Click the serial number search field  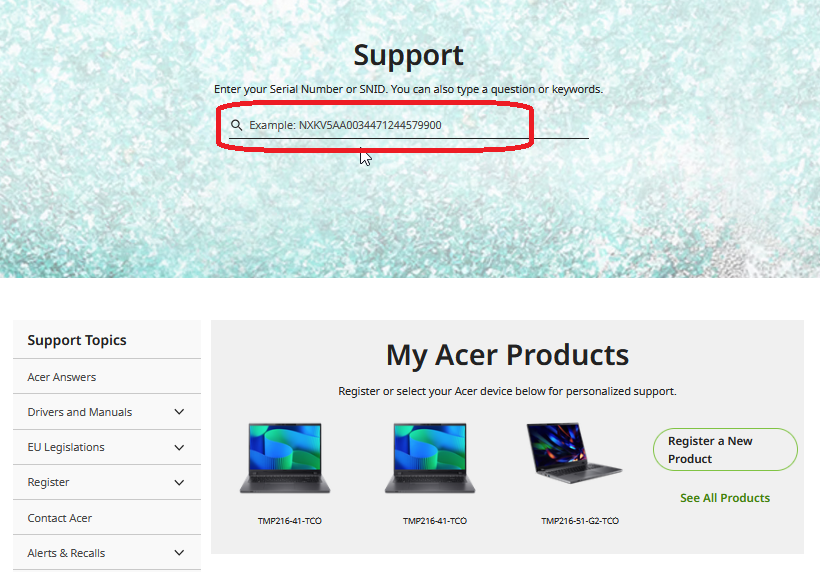408,125
